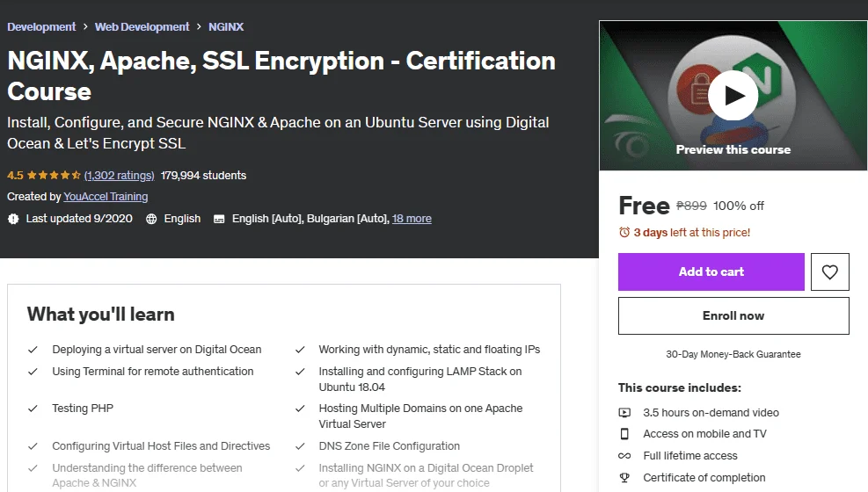Open YouAccel Training instructor profile
Viewport: 868px width, 492px height.
click(106, 197)
